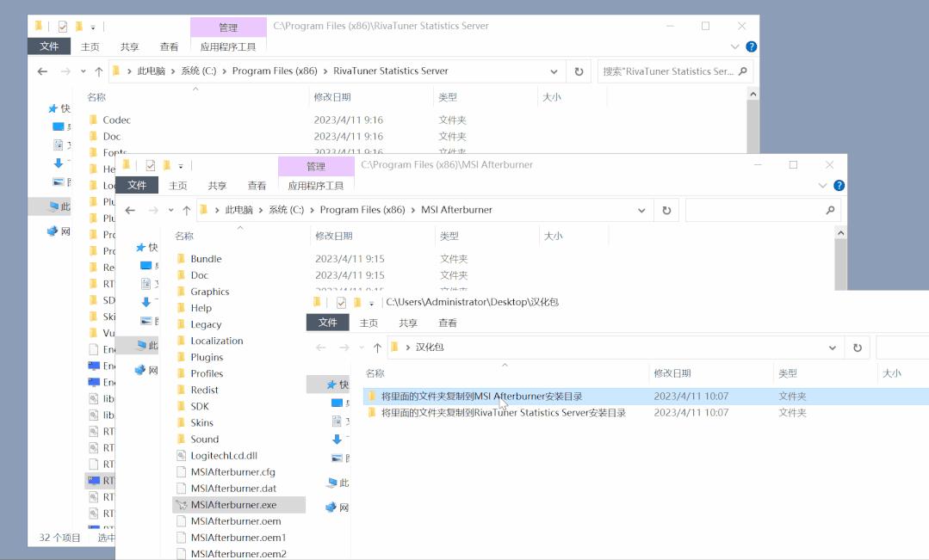This screenshot has width=929, height=560.
Task: Click the back arrow in MSI Afterburner window
Action: pyautogui.click(x=130, y=209)
